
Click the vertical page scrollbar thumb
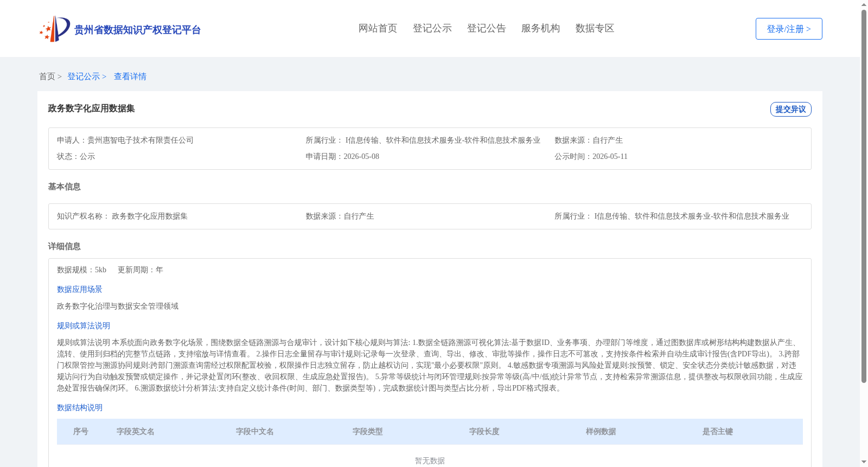(x=864, y=196)
